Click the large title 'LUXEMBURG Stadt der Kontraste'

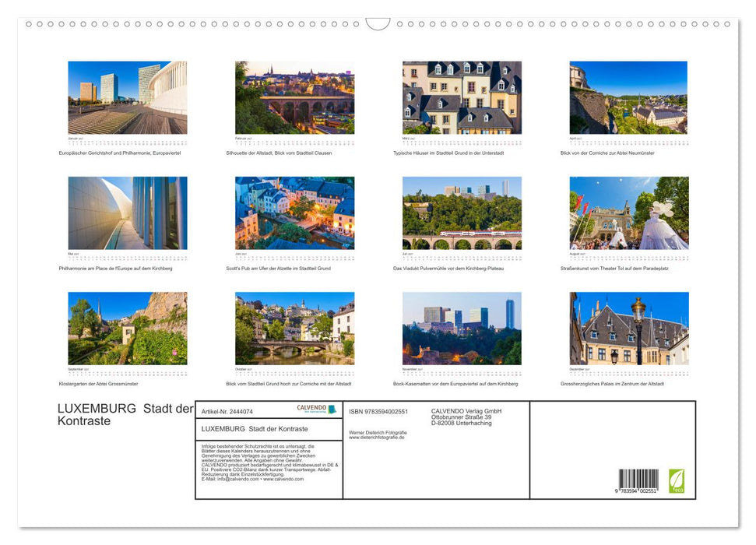[125, 414]
